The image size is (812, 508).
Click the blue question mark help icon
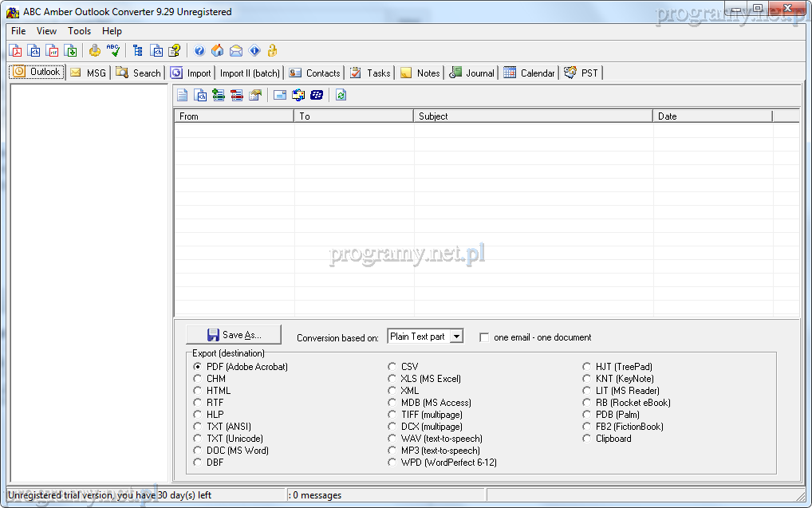(199, 51)
